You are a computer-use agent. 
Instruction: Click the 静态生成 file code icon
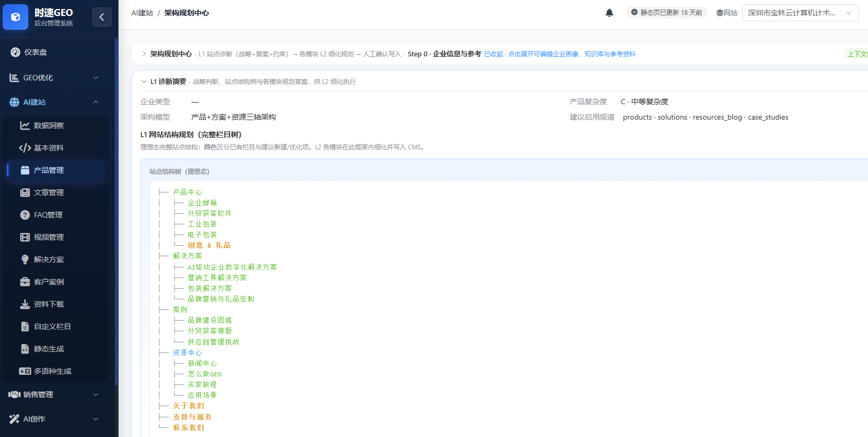click(x=25, y=349)
